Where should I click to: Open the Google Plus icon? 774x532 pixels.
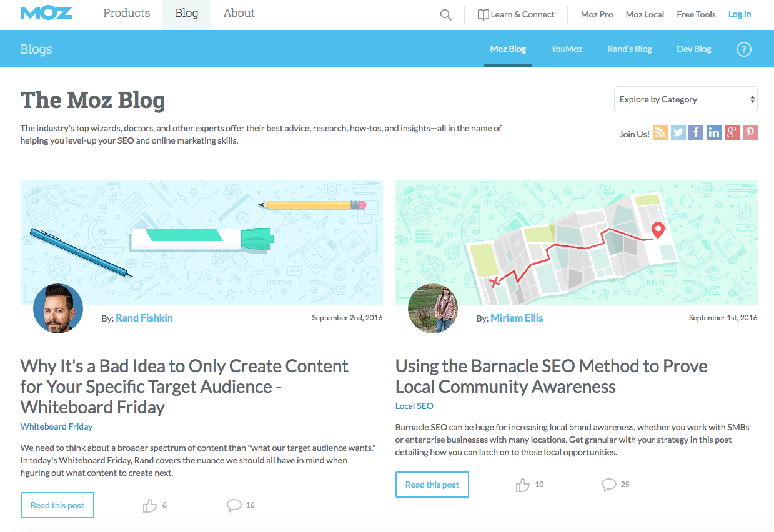tap(732, 132)
